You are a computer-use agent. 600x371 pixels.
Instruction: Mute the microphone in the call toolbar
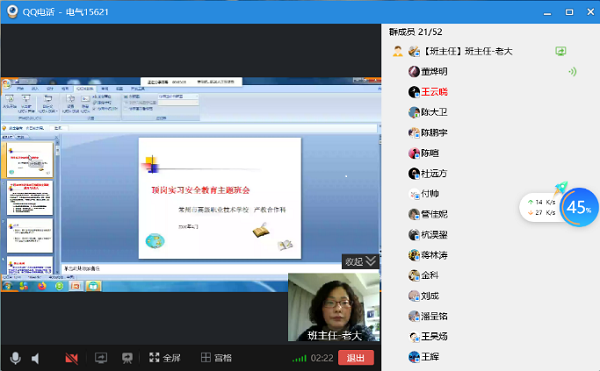15,358
